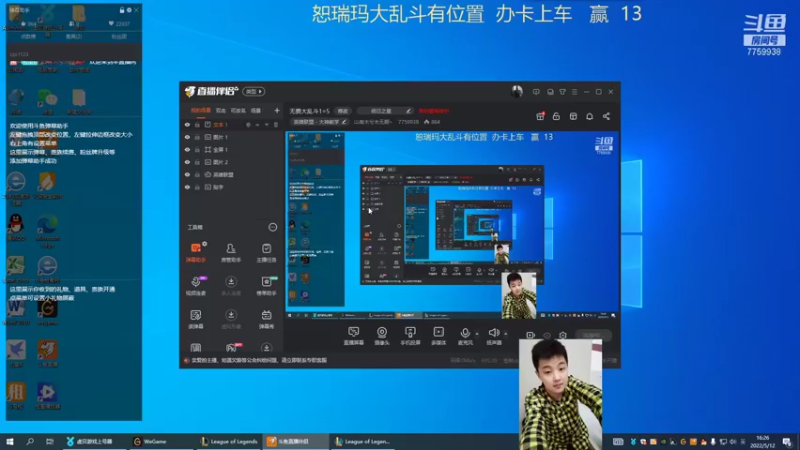The width and height of the screenshot is (800, 450).
Task: Open the message icon in title bar
Action: 536,92
